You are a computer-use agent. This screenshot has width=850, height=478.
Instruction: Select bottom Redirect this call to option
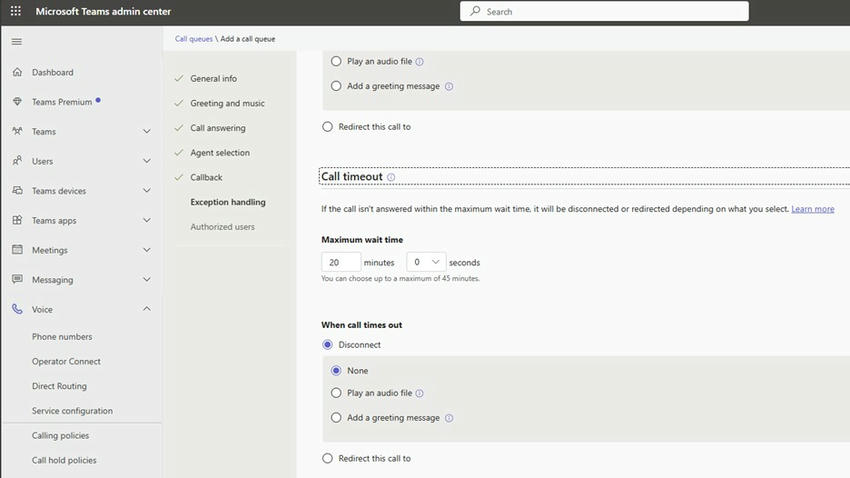pyautogui.click(x=327, y=458)
